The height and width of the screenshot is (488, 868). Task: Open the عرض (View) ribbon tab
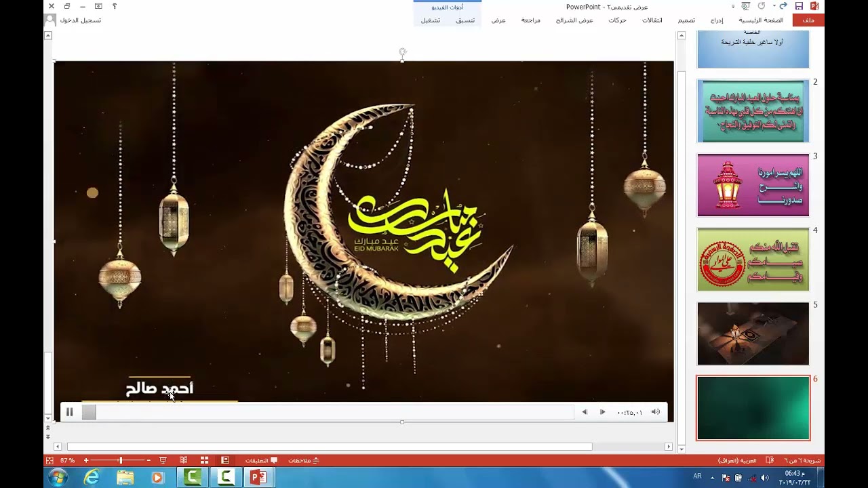(x=498, y=20)
